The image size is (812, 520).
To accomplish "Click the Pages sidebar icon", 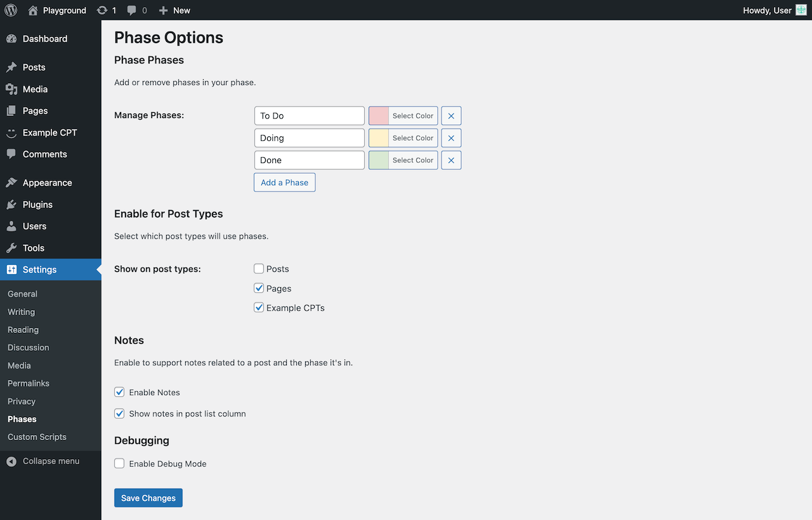I will tap(11, 110).
